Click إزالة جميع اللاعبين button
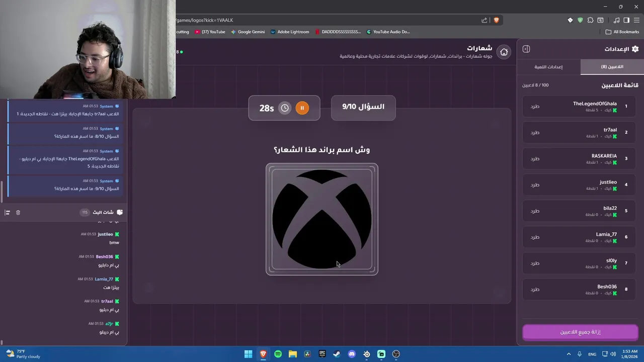 click(580, 332)
